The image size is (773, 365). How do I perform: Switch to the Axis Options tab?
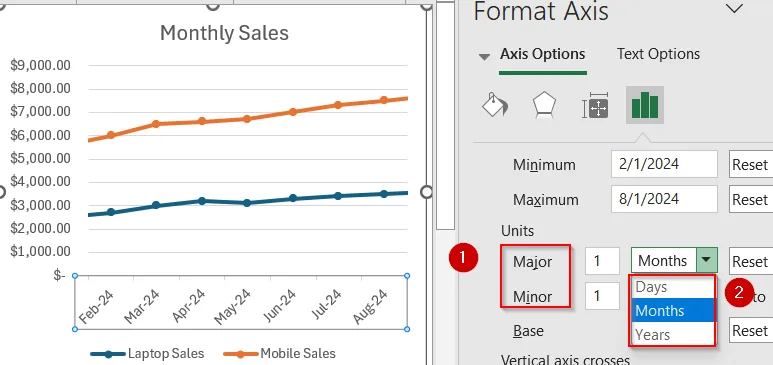pos(542,54)
